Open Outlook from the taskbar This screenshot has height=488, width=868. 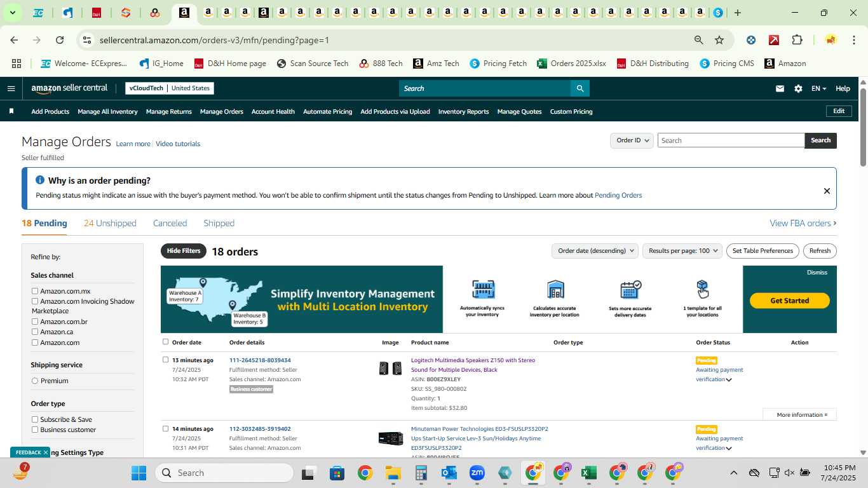click(x=449, y=473)
